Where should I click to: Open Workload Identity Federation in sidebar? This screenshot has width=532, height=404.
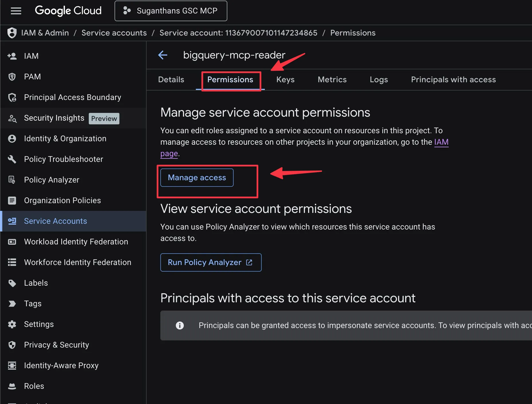76,242
